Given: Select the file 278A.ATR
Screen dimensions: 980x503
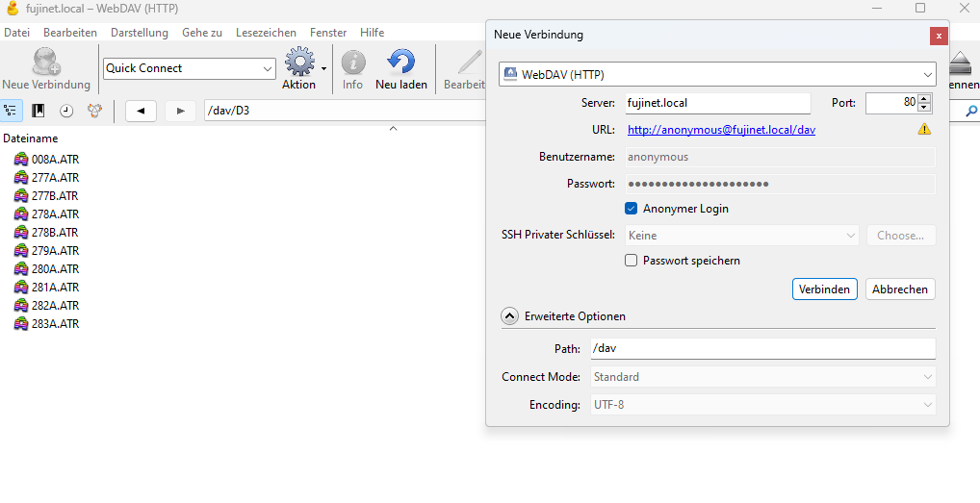Looking at the screenshot, I should click(x=55, y=214).
